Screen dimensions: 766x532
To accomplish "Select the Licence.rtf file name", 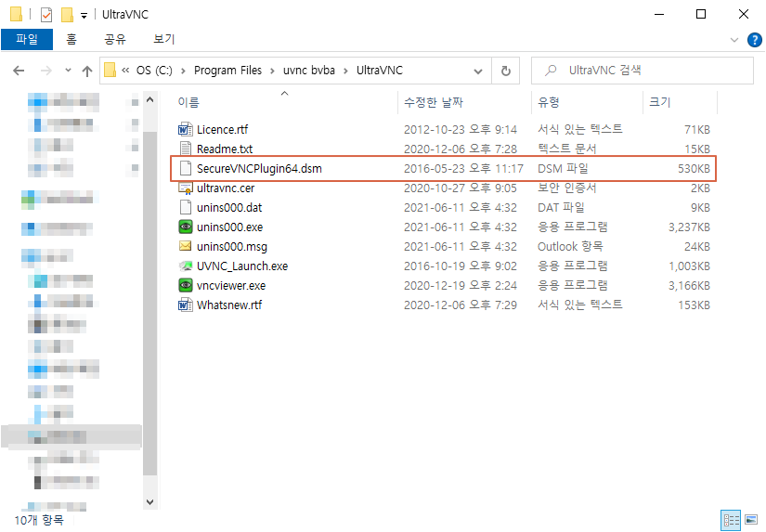I will click(222, 129).
